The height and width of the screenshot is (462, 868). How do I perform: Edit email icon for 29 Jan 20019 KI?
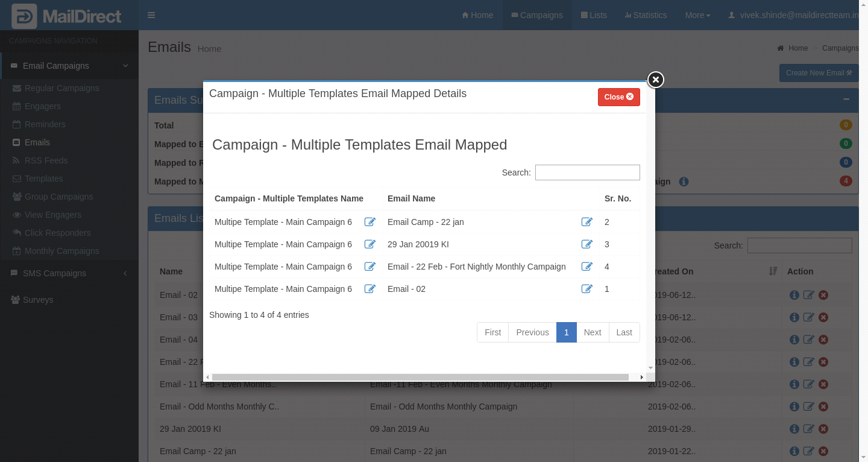pyautogui.click(x=587, y=244)
